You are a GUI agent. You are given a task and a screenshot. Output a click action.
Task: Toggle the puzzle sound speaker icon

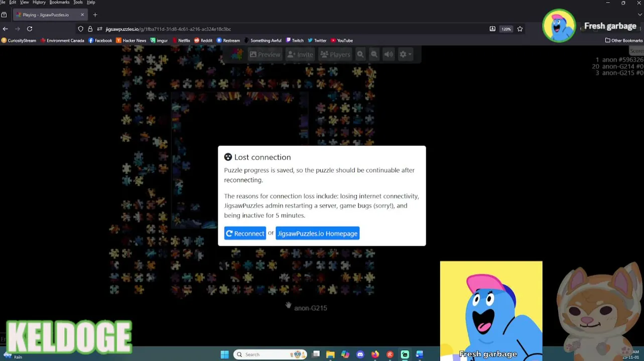389,54
